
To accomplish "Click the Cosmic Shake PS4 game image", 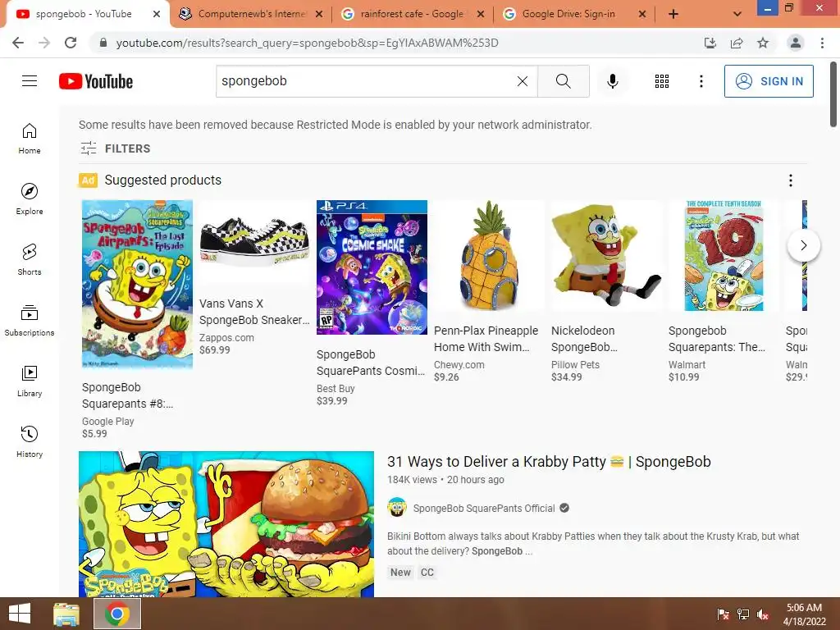I will coord(372,267).
